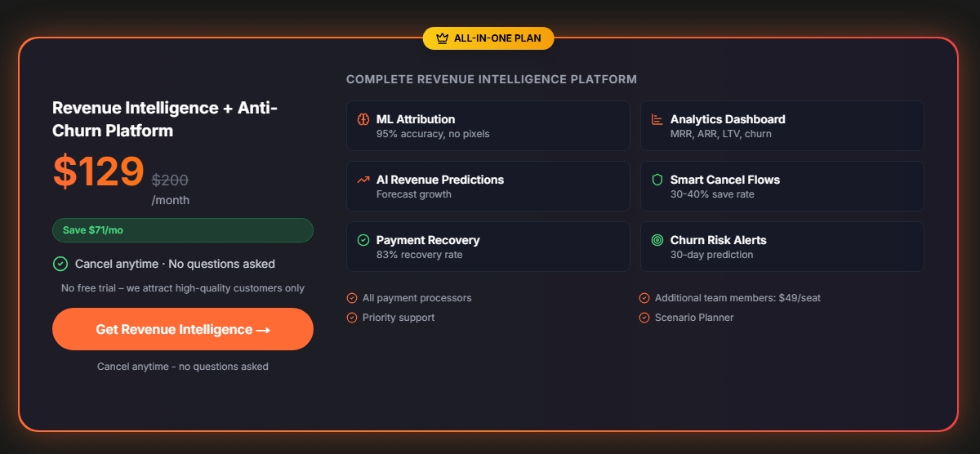This screenshot has width=980, height=454.
Task: Click the AI Revenue Predictions trend icon
Action: tap(363, 180)
